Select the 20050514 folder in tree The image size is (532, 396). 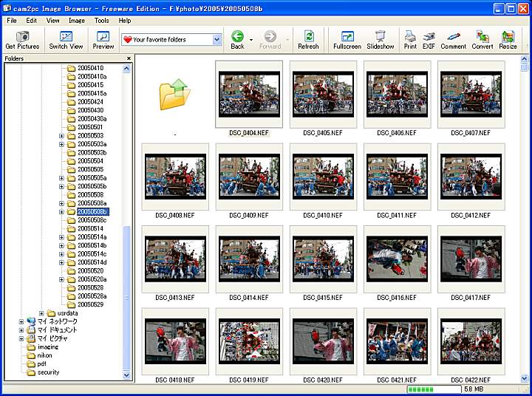pyautogui.click(x=90, y=229)
